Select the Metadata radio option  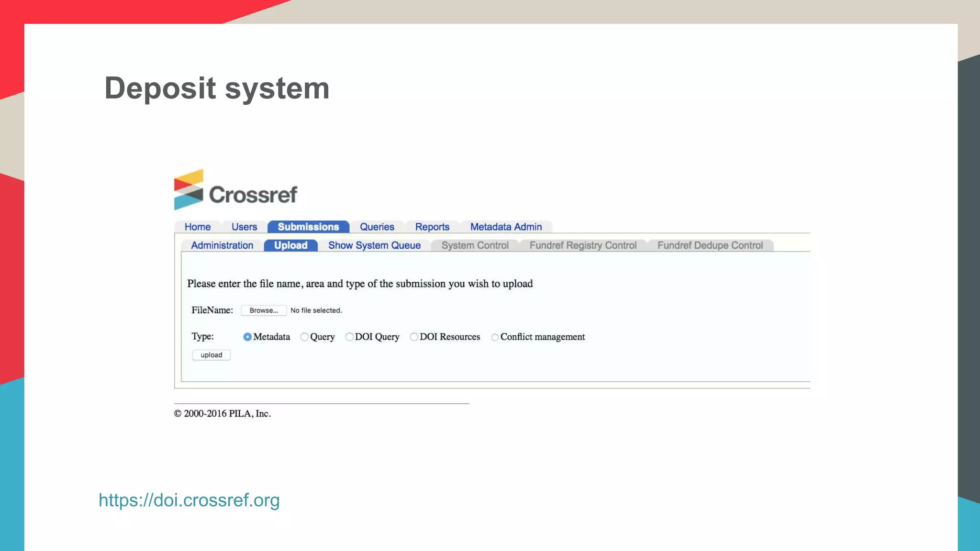click(x=247, y=337)
